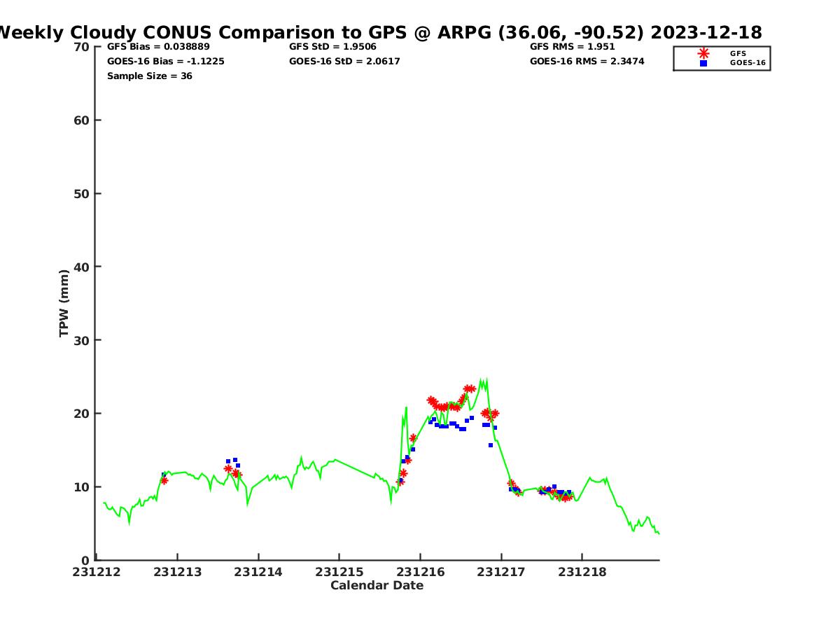This screenshot has height=630, width=840.
Task: Click the y-axis tick label 30
Action: [x=82, y=340]
